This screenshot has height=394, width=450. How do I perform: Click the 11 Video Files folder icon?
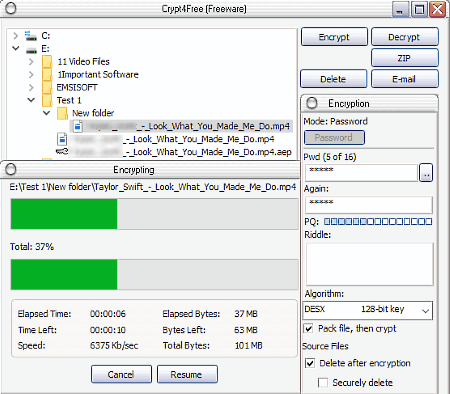(47, 62)
